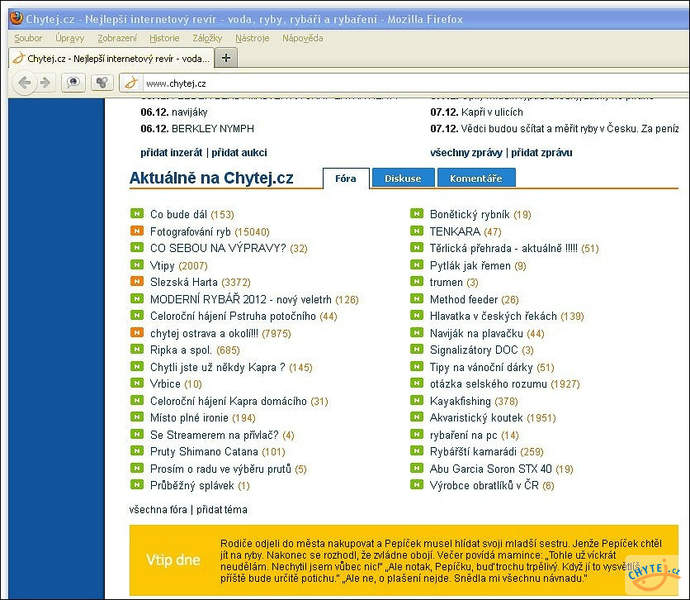The width and height of the screenshot is (690, 600).
Task: Click the toolbar button with cluster icon
Action: [102, 82]
